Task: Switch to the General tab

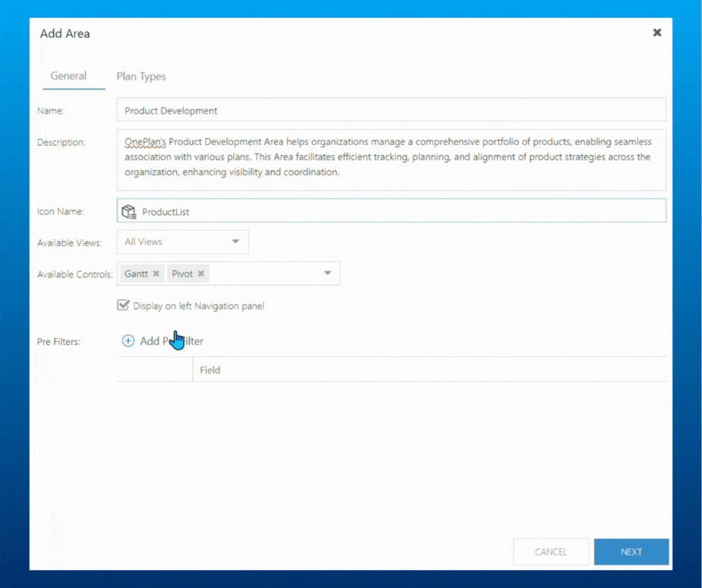Action: pyautogui.click(x=69, y=76)
